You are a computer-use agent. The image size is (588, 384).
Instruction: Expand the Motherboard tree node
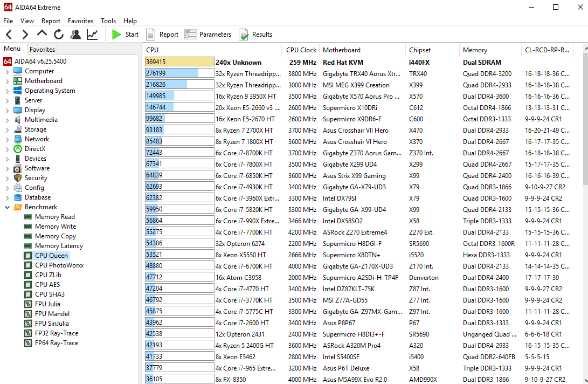pyautogui.click(x=7, y=81)
